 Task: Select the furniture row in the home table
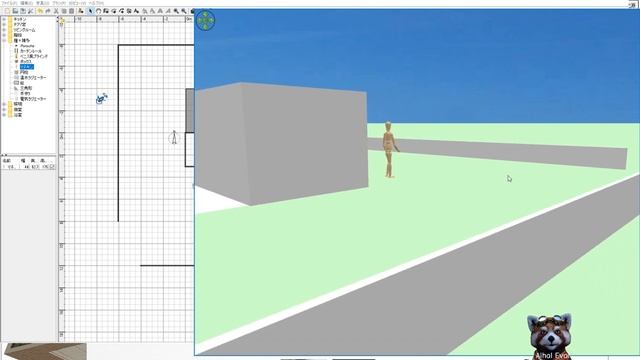[28, 167]
